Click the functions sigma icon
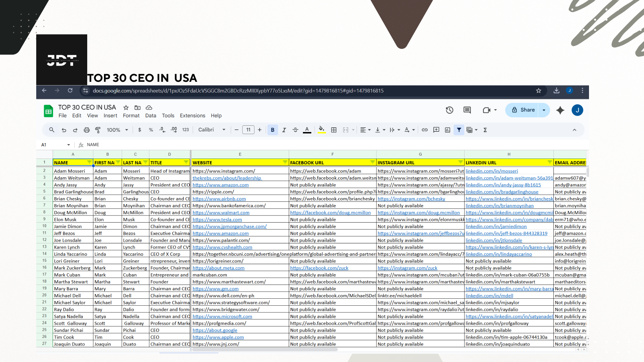The image size is (644, 362). [485, 130]
